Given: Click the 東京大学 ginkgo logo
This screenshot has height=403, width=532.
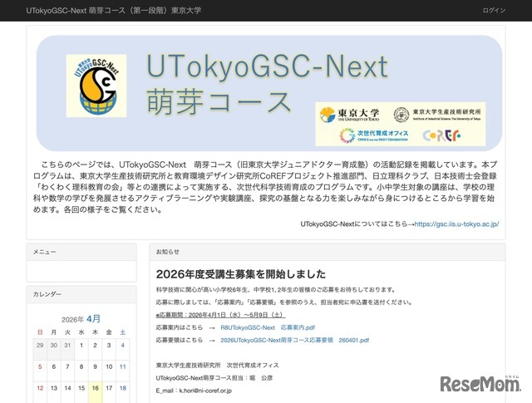Looking at the screenshot, I should click(349, 115).
